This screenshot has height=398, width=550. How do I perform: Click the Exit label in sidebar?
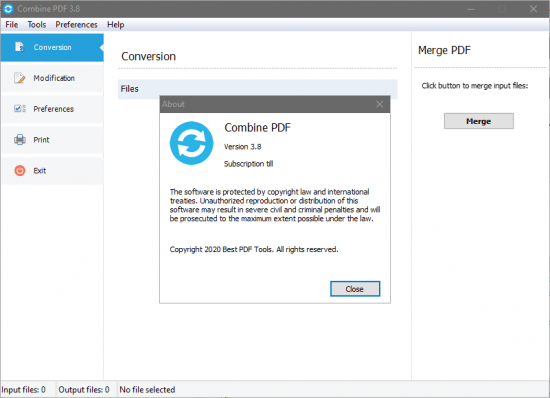click(x=40, y=170)
